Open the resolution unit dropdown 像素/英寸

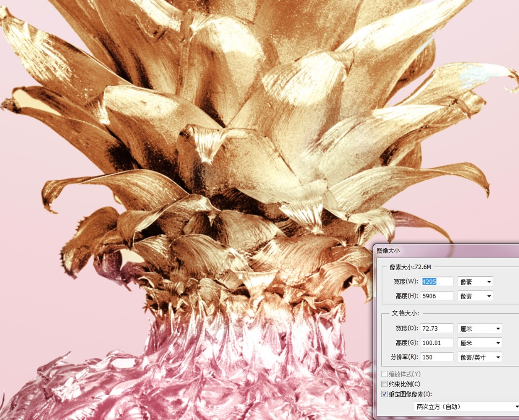point(480,357)
